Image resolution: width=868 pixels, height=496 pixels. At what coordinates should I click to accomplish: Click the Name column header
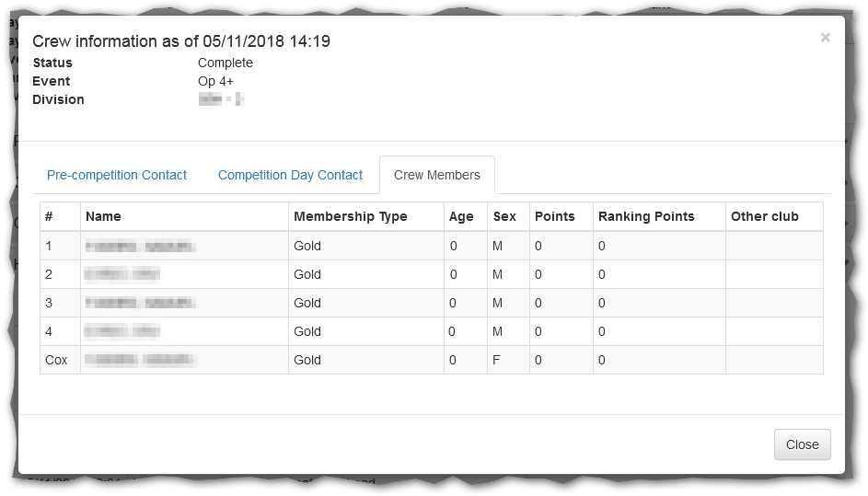click(103, 216)
